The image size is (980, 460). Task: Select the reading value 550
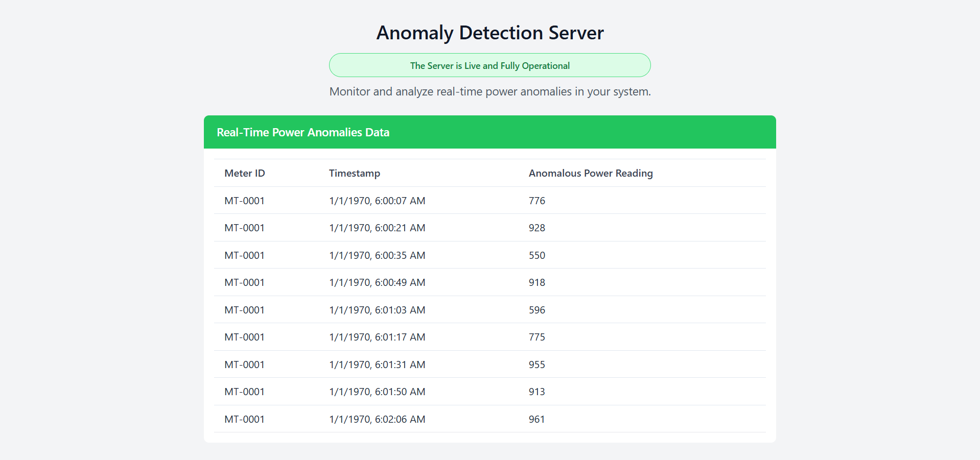(x=537, y=255)
